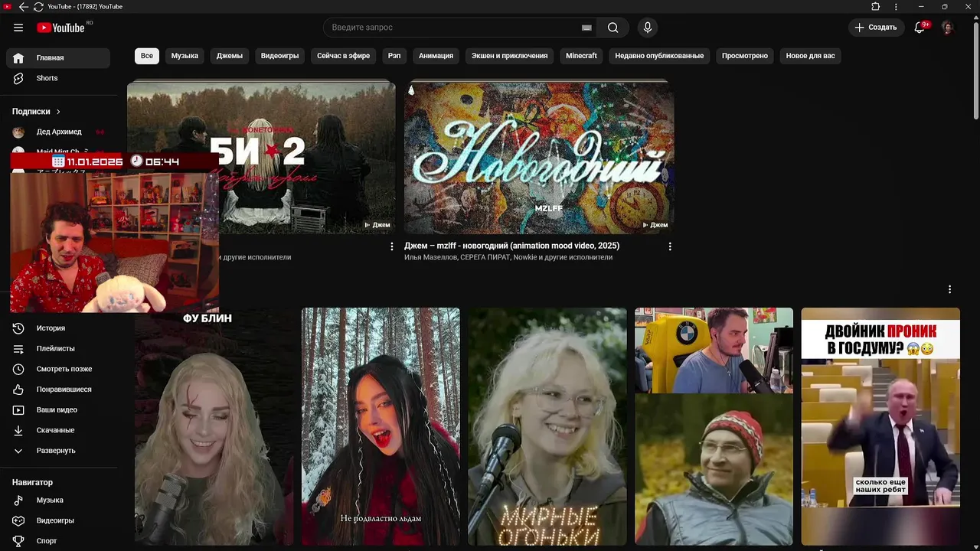Click the magnifier search button
Image resolution: width=980 pixels, height=551 pixels.
(613, 28)
